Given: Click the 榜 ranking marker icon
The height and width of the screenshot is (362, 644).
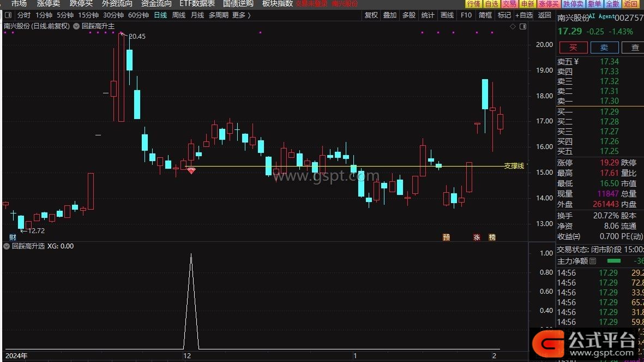Looking at the screenshot, I should point(492,237).
